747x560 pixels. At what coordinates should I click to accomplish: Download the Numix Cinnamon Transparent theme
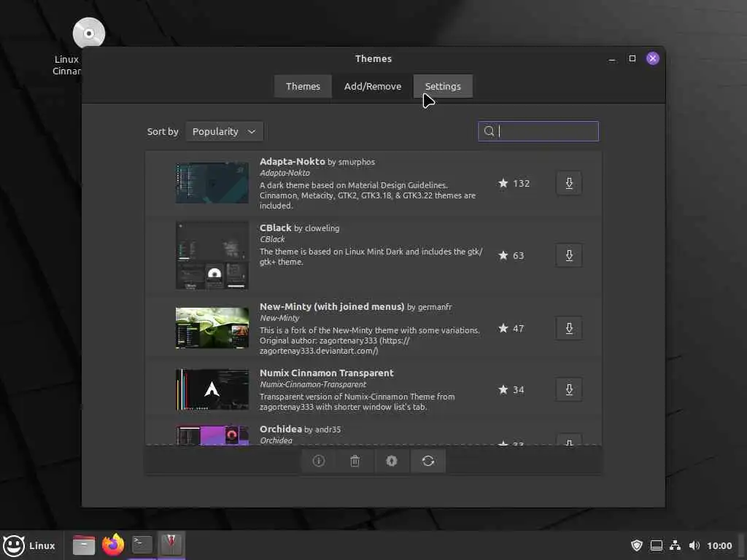[569, 389]
